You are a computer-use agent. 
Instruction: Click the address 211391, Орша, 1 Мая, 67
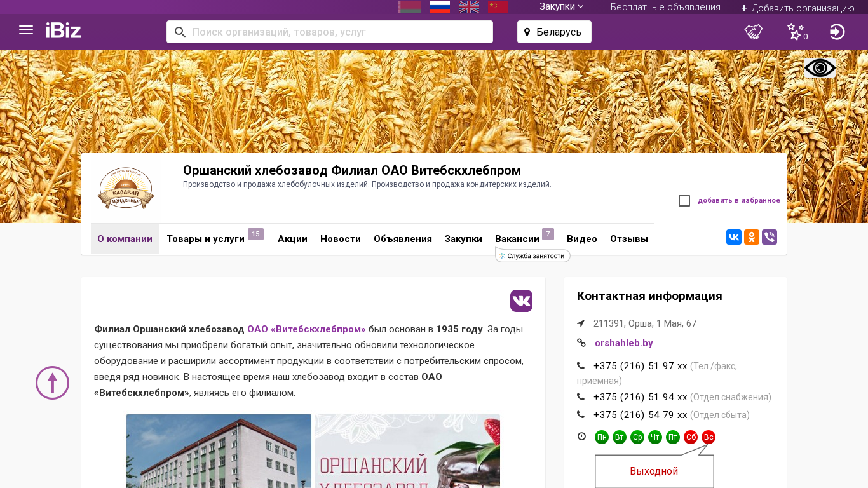[645, 323]
